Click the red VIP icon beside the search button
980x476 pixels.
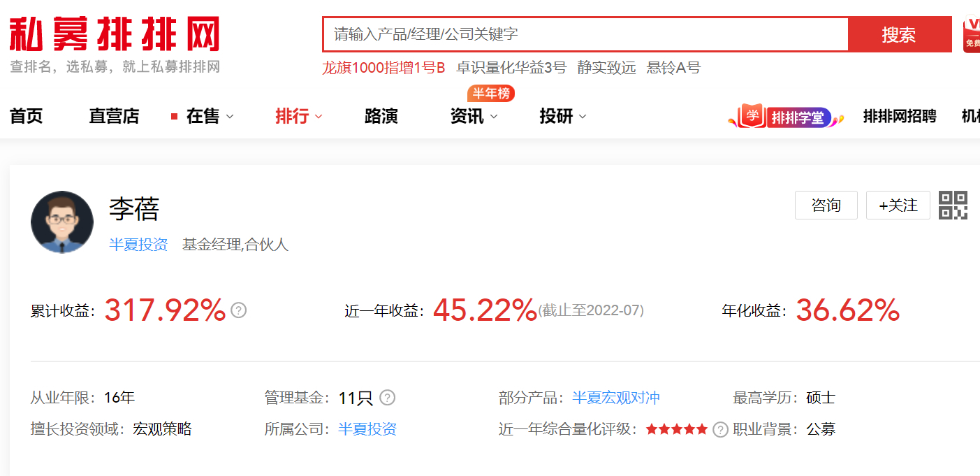click(x=971, y=35)
